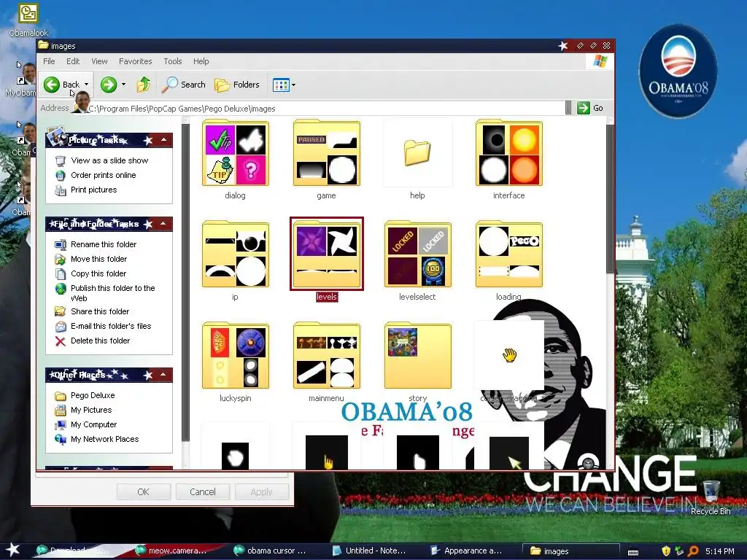Collapse the Other Places panel
This screenshot has height=560, width=747.
coord(163,375)
